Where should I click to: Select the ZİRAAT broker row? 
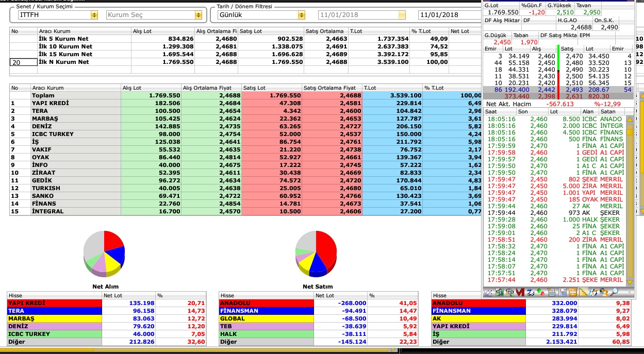[246, 173]
